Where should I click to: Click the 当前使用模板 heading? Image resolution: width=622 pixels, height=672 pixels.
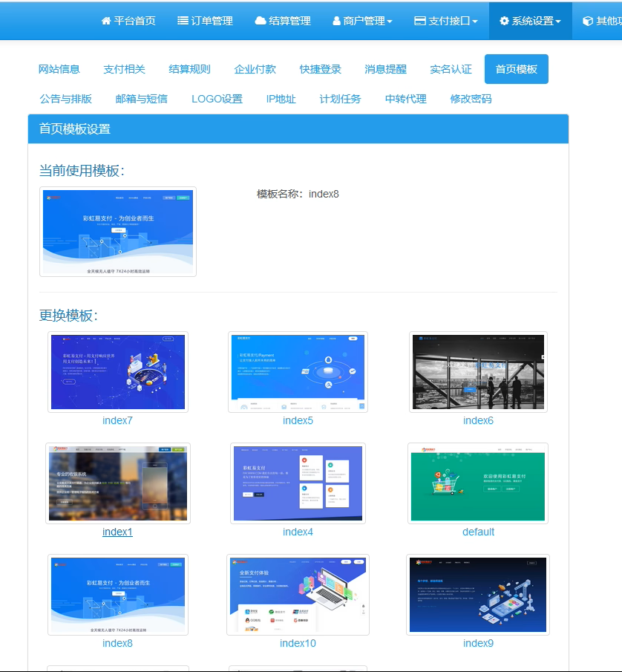[x=82, y=171]
